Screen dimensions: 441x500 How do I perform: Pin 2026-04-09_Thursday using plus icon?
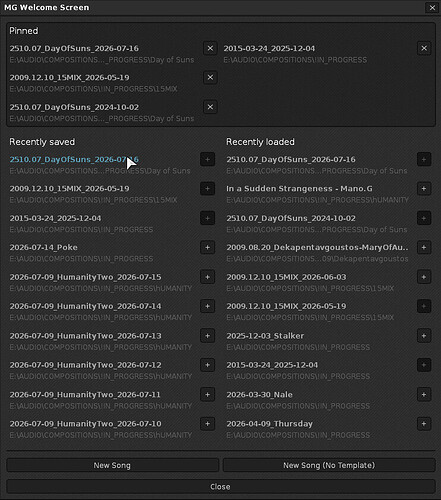pos(424,424)
